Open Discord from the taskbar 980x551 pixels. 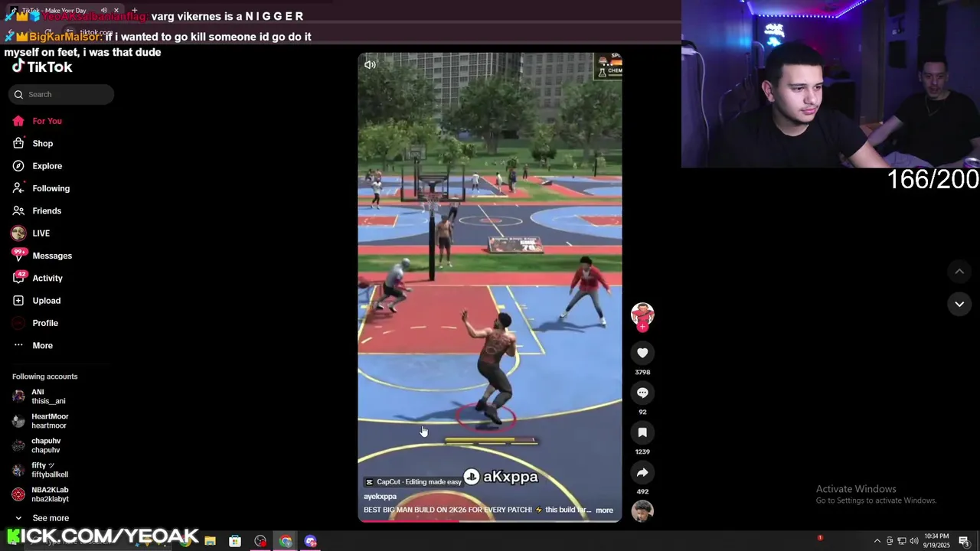click(311, 541)
